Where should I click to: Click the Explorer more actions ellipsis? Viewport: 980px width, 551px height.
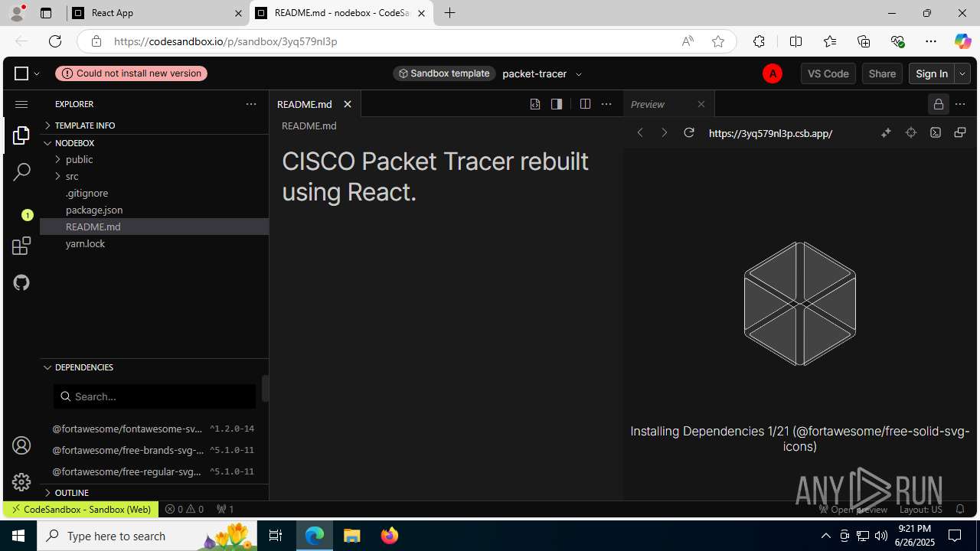coord(251,104)
